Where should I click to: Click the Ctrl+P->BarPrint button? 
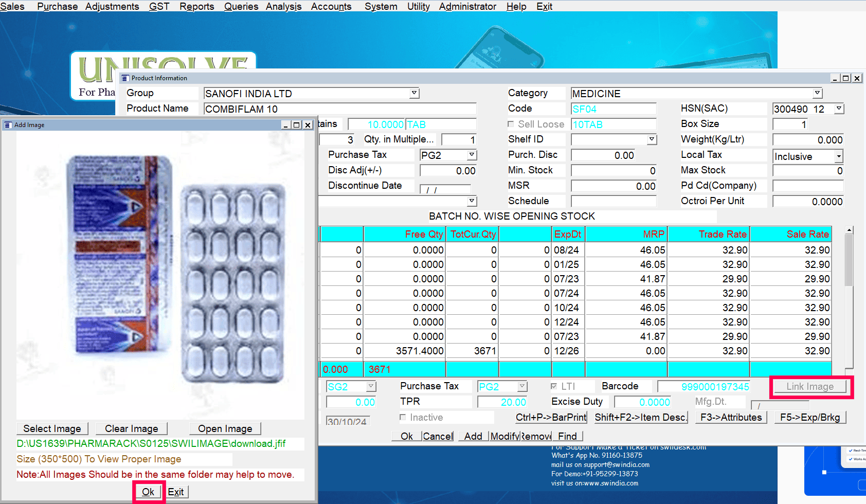pyautogui.click(x=551, y=417)
